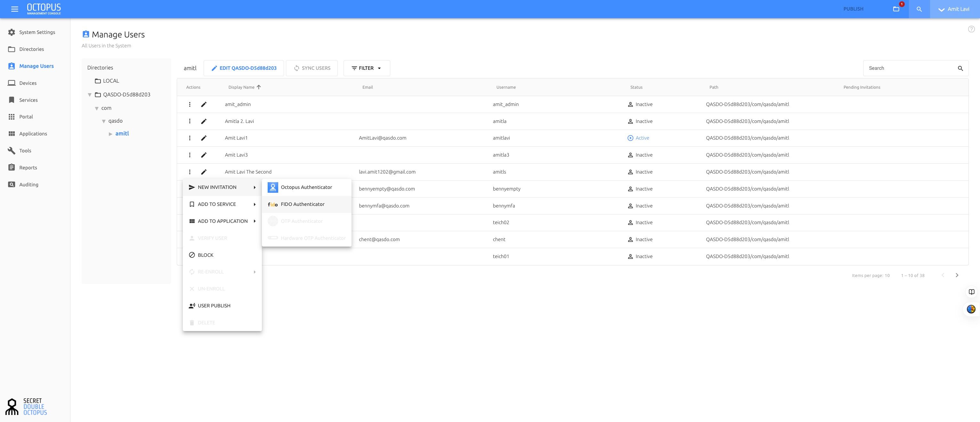Click the search box magnifier icon
Image resolution: width=980 pixels, height=422 pixels.
tap(960, 69)
